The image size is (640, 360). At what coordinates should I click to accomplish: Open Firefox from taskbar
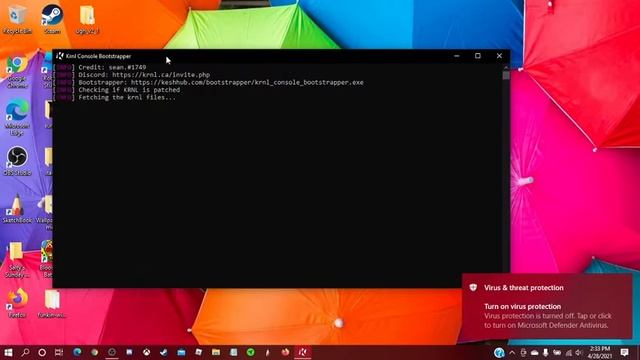pyautogui.click(x=285, y=352)
